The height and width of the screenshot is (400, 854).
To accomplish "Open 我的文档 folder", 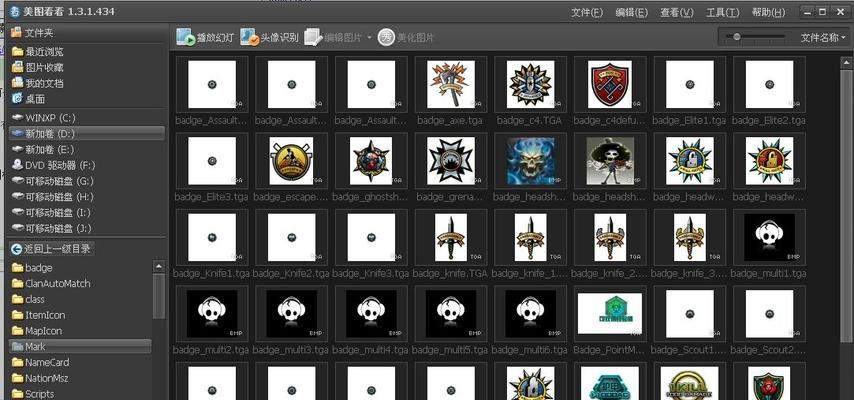I will coord(37,83).
